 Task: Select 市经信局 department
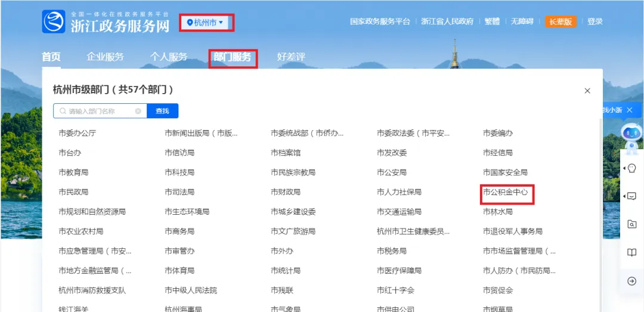click(x=498, y=153)
